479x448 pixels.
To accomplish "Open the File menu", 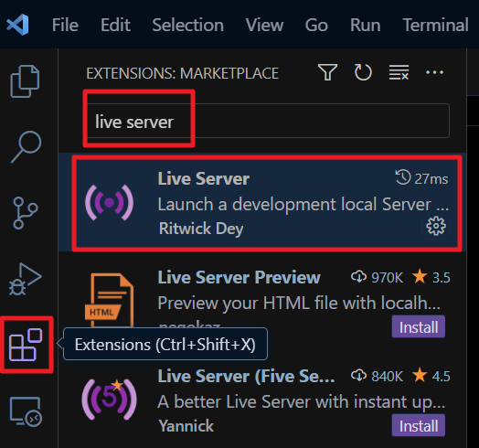I will [x=65, y=25].
